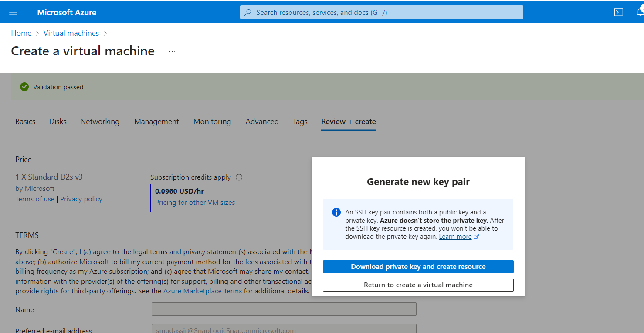Go to the Networking tab
Image resolution: width=644 pixels, height=333 pixels.
[100, 122]
